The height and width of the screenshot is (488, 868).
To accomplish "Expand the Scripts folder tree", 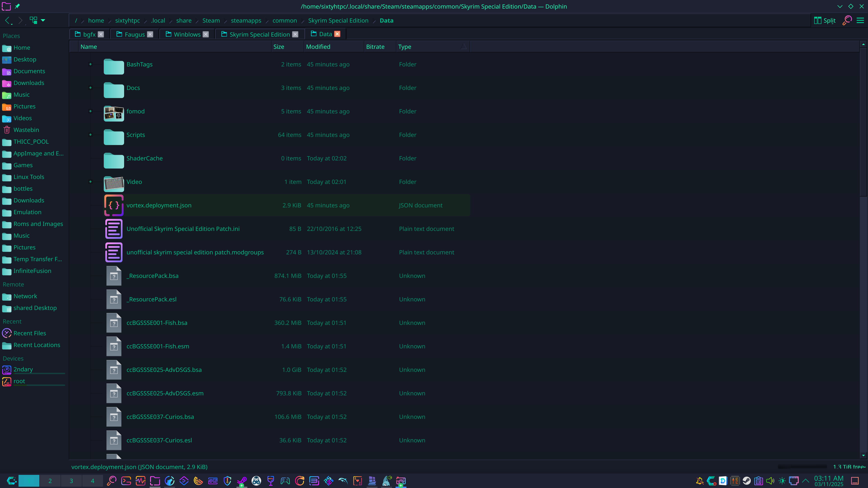I will pos(90,135).
